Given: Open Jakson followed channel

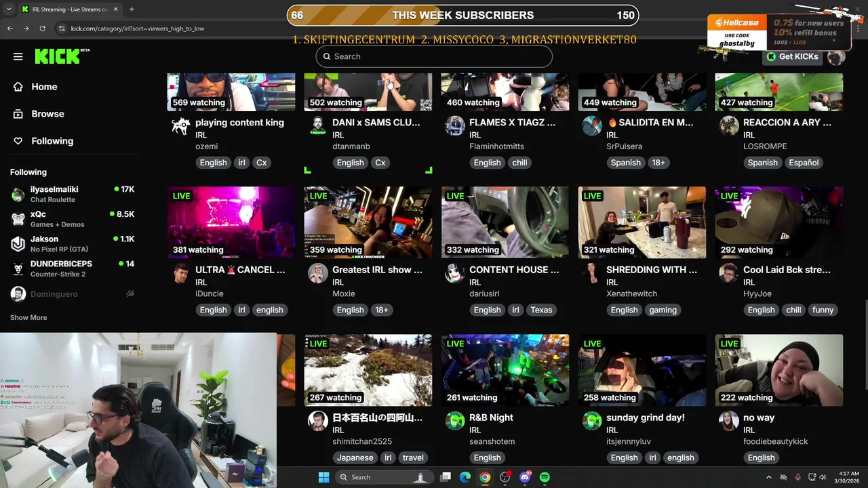Looking at the screenshot, I should 72,244.
